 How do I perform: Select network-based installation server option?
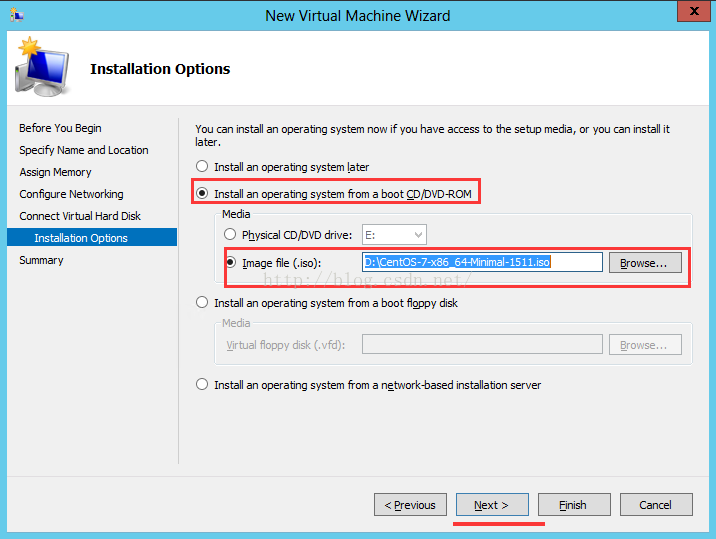click(202, 385)
